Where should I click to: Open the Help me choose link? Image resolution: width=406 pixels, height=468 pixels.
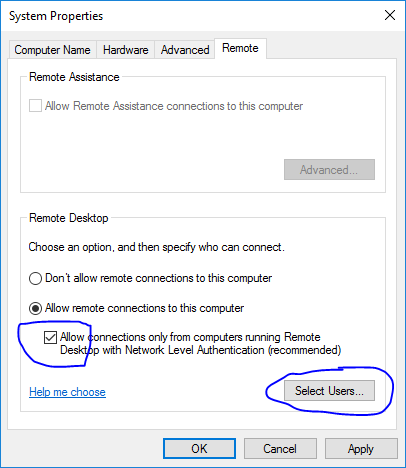tap(67, 392)
